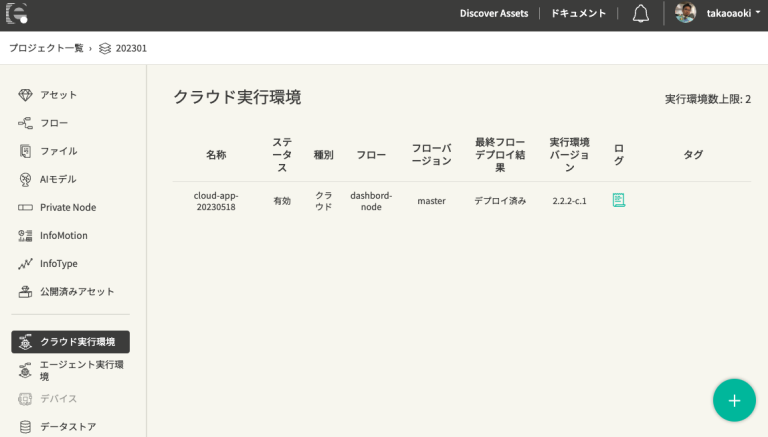The width and height of the screenshot is (768, 437).
Task: Click the InfoMotion sidebar icon
Action: (26, 235)
